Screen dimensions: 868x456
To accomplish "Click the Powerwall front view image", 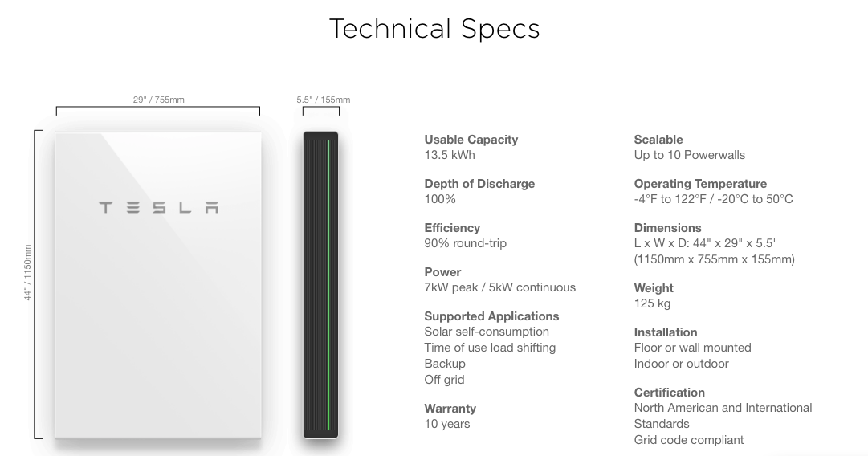I will click(158, 285).
